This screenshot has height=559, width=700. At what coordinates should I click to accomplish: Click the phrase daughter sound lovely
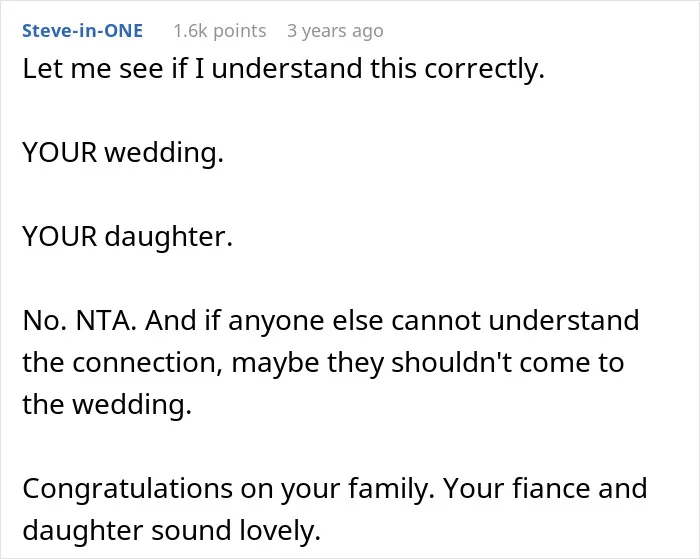click(x=171, y=530)
